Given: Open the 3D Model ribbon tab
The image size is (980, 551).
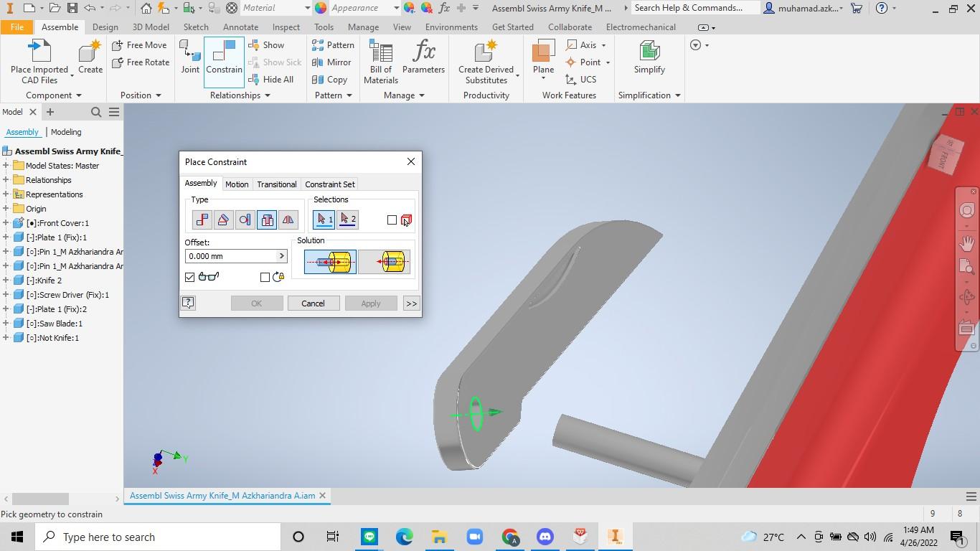Looking at the screenshot, I should (x=151, y=27).
